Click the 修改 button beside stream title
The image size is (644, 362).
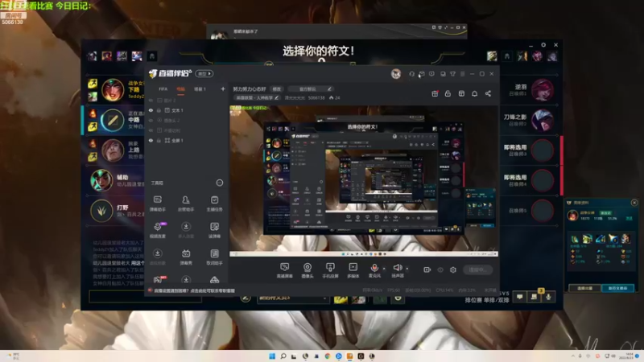pyautogui.click(x=277, y=89)
